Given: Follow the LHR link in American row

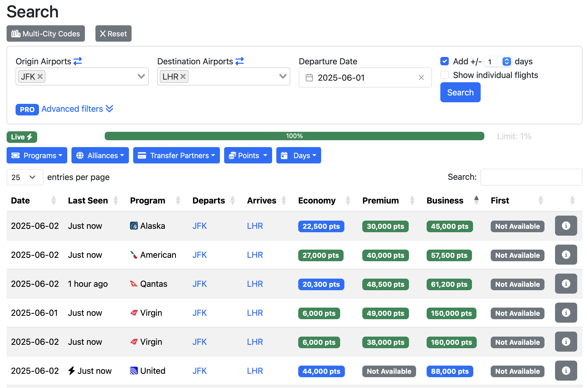Looking at the screenshot, I should coord(255,255).
